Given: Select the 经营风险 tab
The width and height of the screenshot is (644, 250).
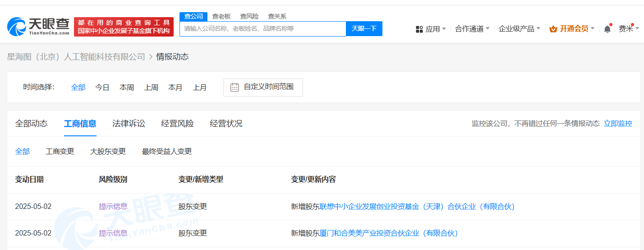Looking at the screenshot, I should point(177,124).
